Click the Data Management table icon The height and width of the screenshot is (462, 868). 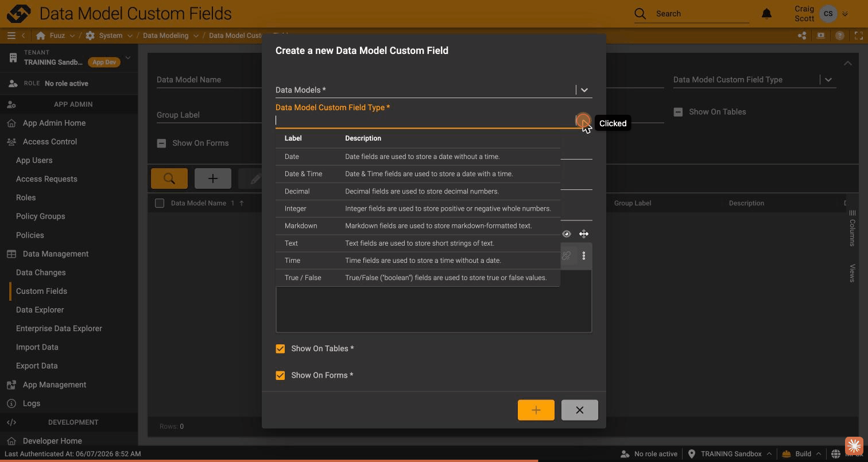click(11, 254)
